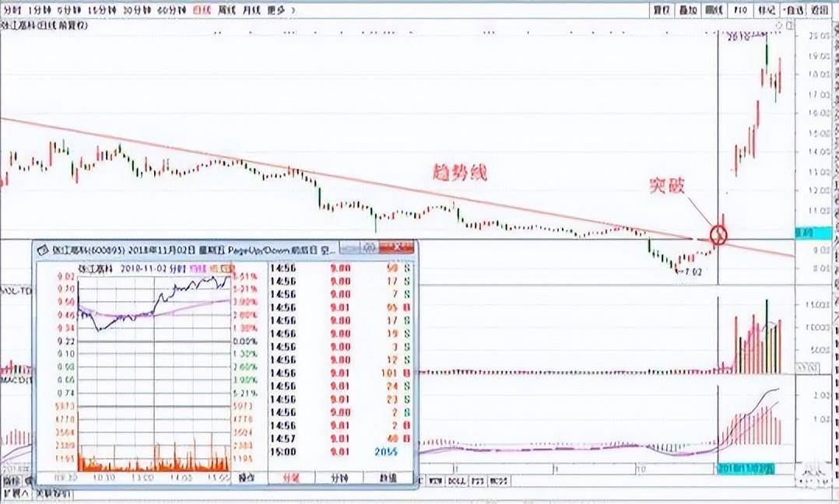839x504 pixels.
Task: Toggle the 均线 label in popup chart
Action: click(x=198, y=268)
